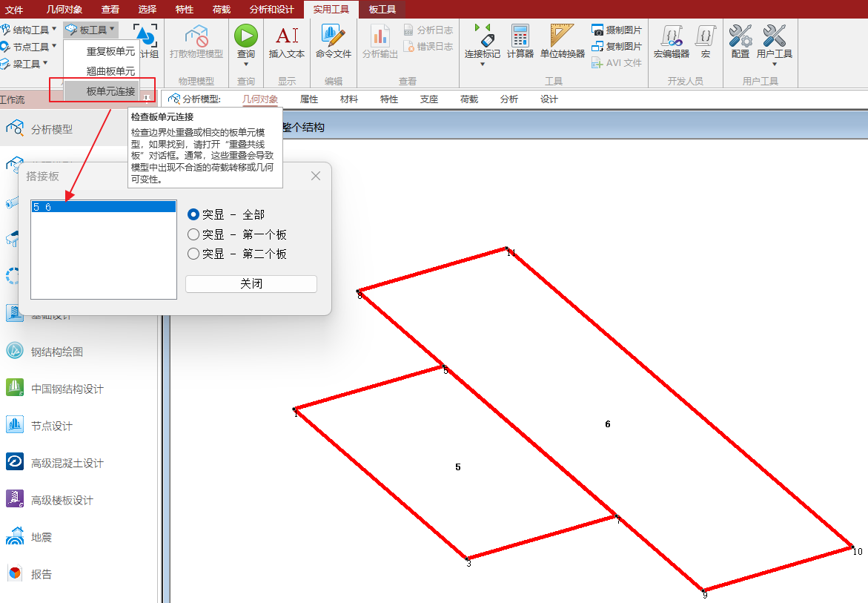Screen dimensions: 868x603
Task: Pin the 工作流 panel
Action: (147, 99)
